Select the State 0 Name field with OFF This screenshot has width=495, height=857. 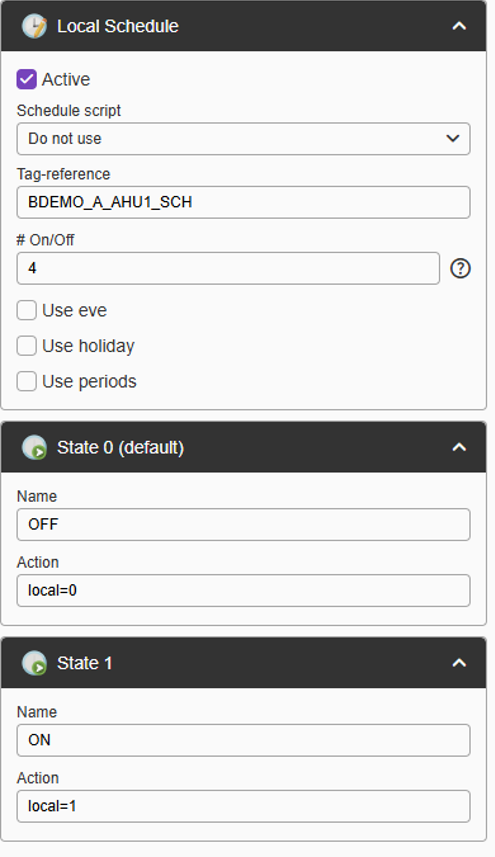click(x=243, y=525)
